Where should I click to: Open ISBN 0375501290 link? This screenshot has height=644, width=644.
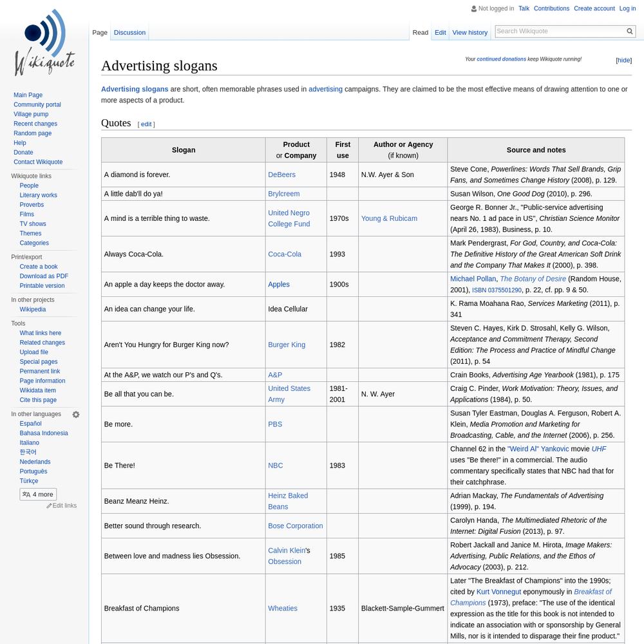point(497,290)
